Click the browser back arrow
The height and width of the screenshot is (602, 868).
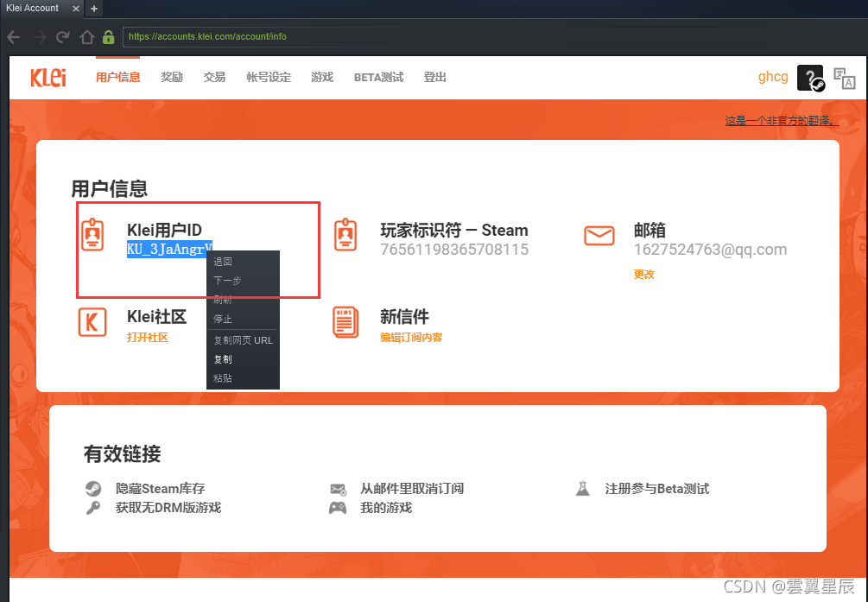coord(13,37)
